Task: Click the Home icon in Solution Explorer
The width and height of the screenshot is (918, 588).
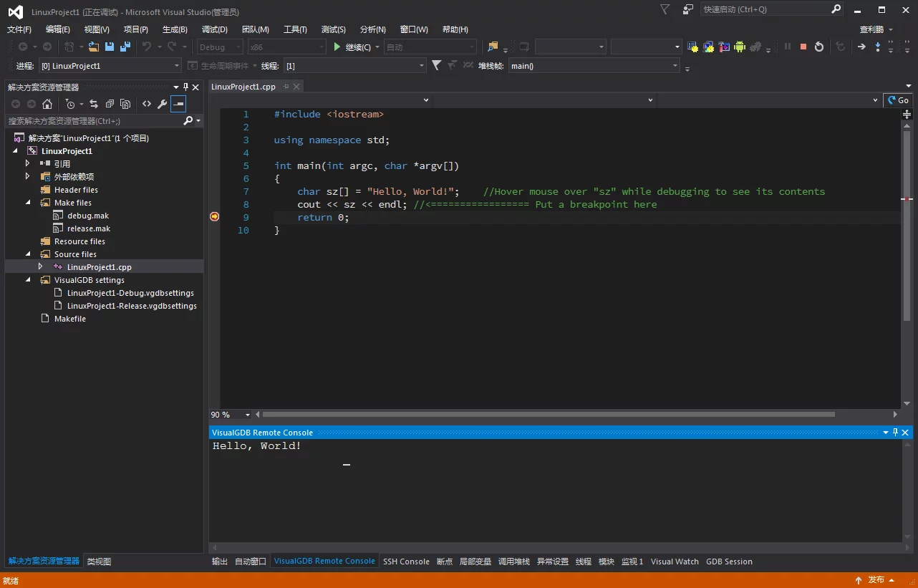Action: pyautogui.click(x=47, y=104)
